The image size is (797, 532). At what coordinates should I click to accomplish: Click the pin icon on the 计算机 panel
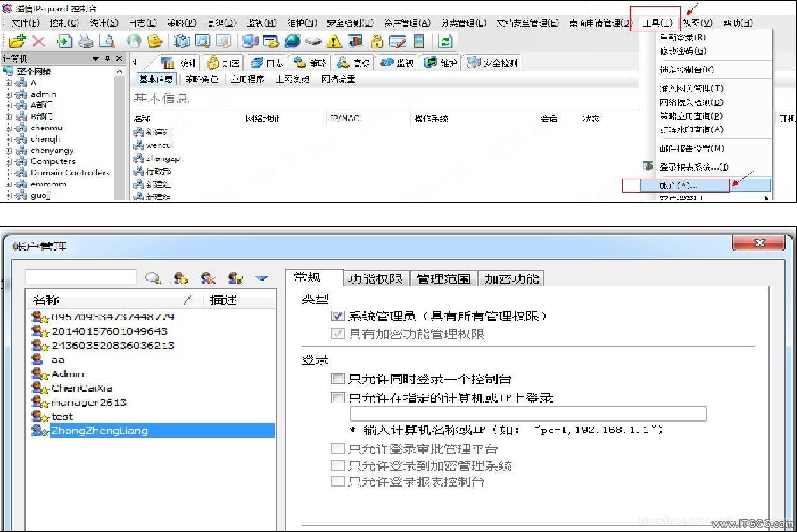[107, 59]
